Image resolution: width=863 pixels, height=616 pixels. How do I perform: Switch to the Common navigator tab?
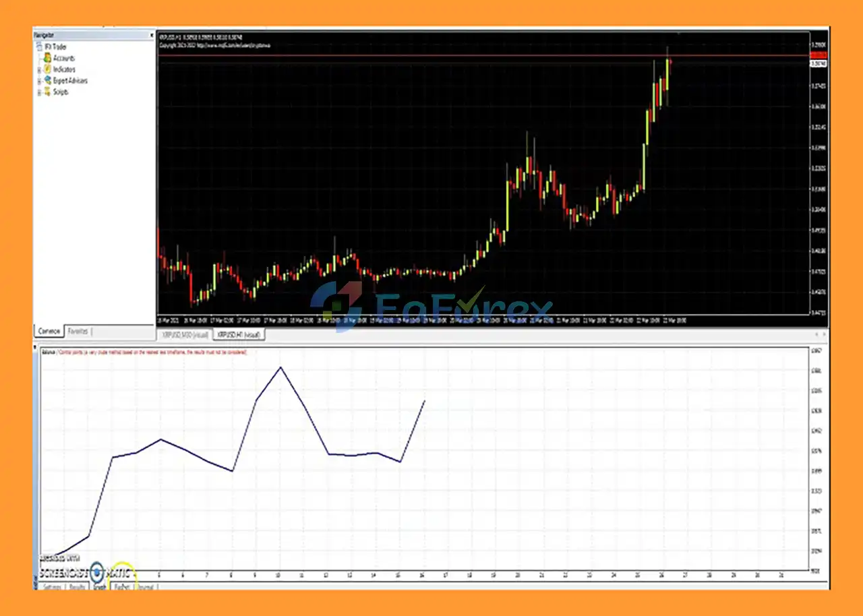49,332
